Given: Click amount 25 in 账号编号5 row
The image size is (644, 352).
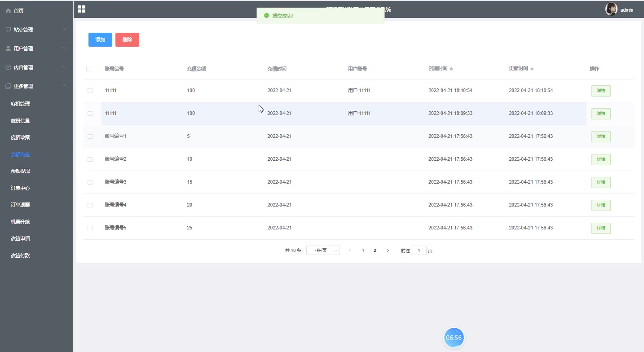Looking at the screenshot, I should click(190, 228).
